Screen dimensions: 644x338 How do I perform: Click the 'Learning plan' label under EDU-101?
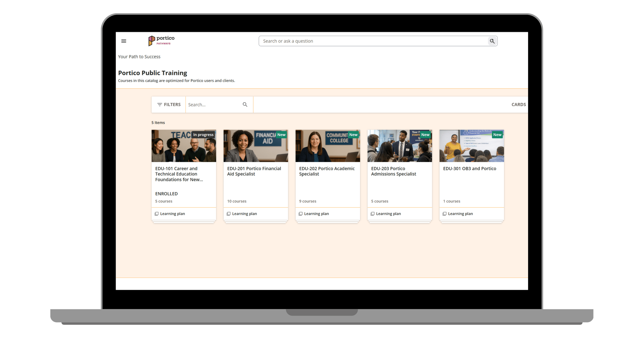pyautogui.click(x=173, y=214)
